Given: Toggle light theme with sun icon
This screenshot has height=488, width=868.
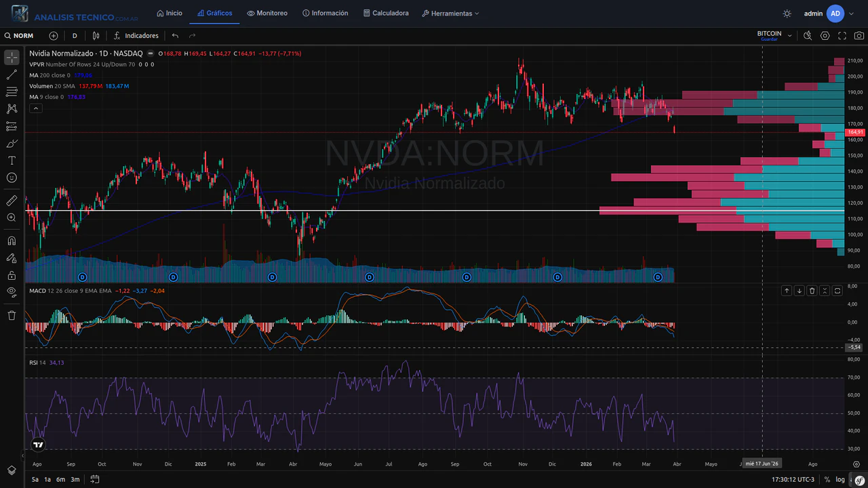Looking at the screenshot, I should [x=787, y=14].
